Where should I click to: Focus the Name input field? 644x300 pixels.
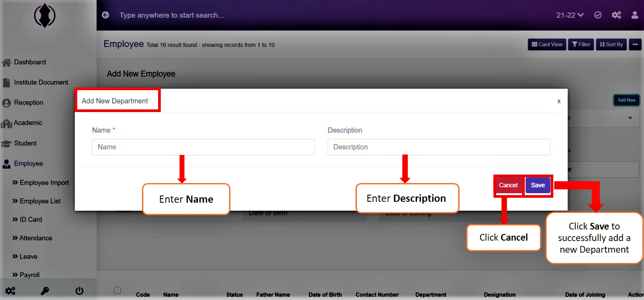coord(203,147)
